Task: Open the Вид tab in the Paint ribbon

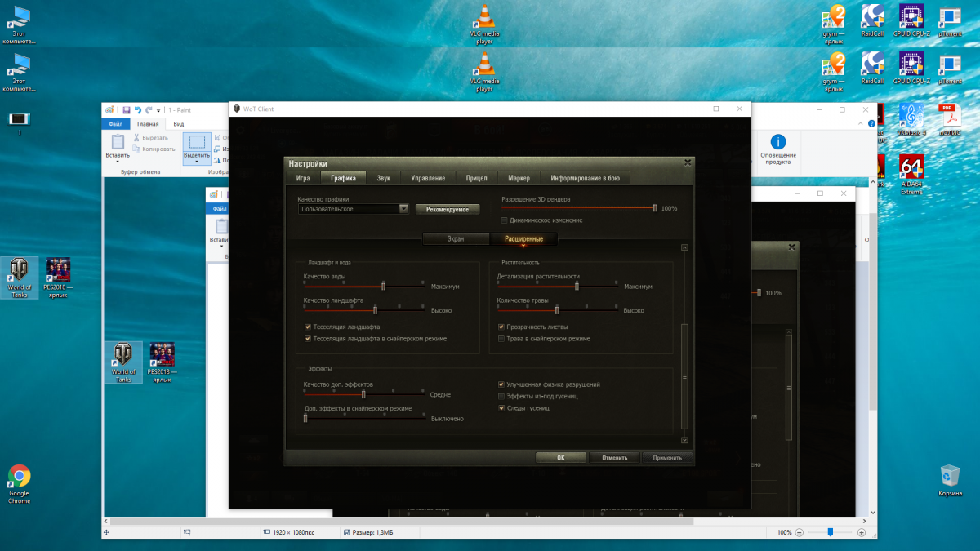Action: click(x=178, y=124)
